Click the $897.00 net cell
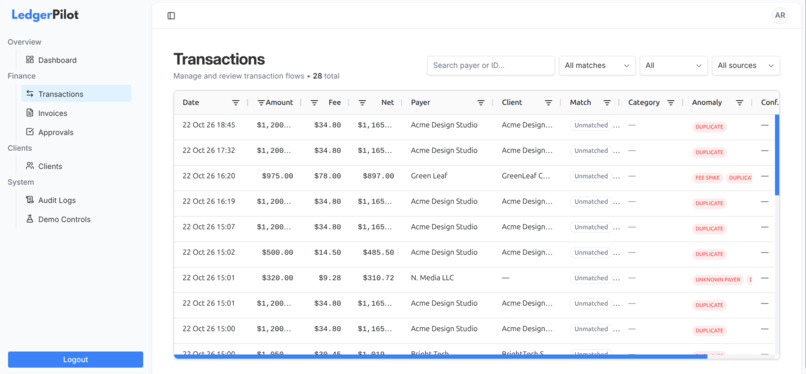The width and height of the screenshot is (806, 374). (378, 176)
